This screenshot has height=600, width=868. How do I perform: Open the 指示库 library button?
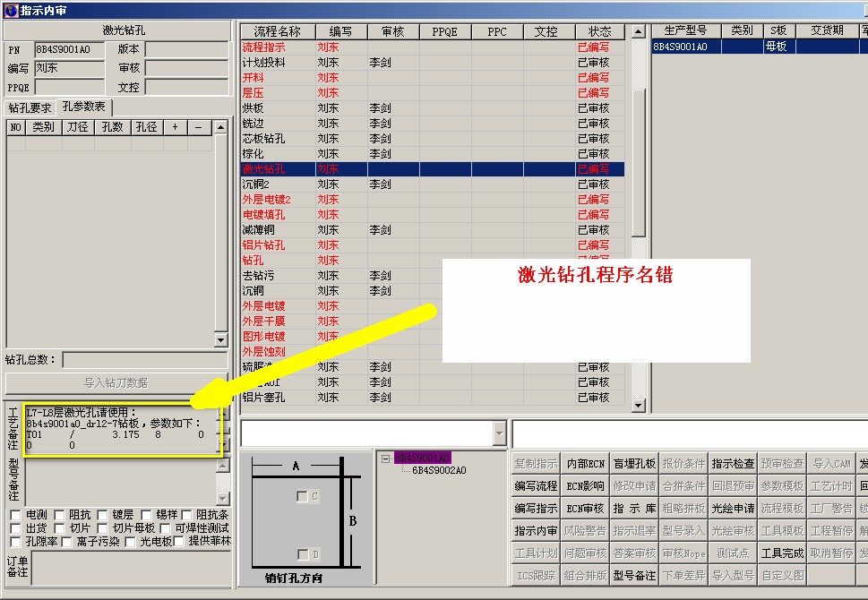[x=634, y=508]
